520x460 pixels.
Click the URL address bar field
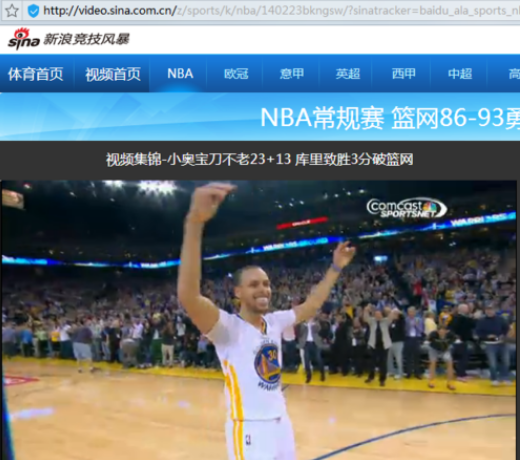click(x=280, y=11)
